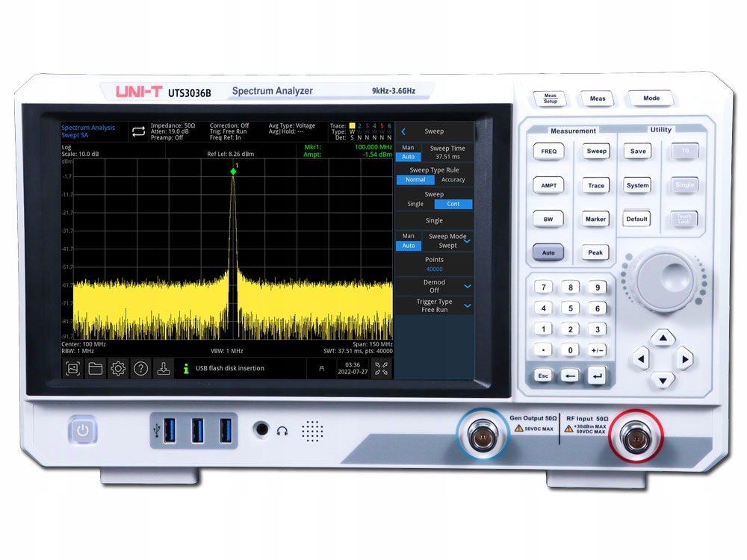The width and height of the screenshot is (747, 560).
Task: Open the file folder icon on screen
Action: 96,369
